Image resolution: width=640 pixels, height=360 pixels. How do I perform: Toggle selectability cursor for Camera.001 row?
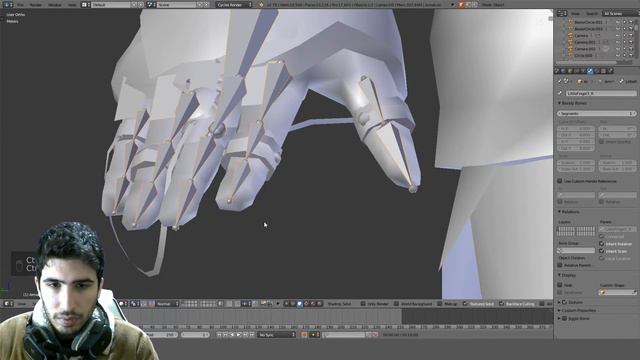pos(624,42)
